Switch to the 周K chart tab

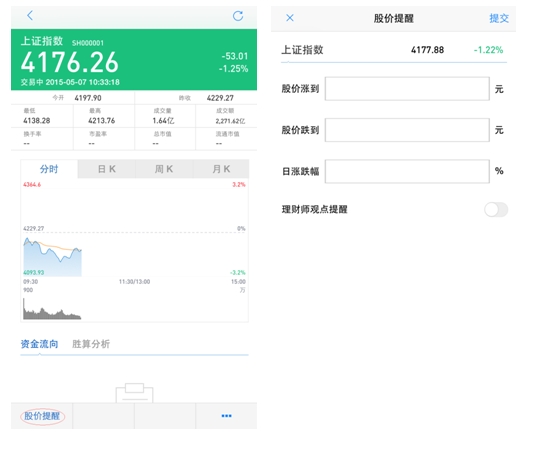pos(164,169)
